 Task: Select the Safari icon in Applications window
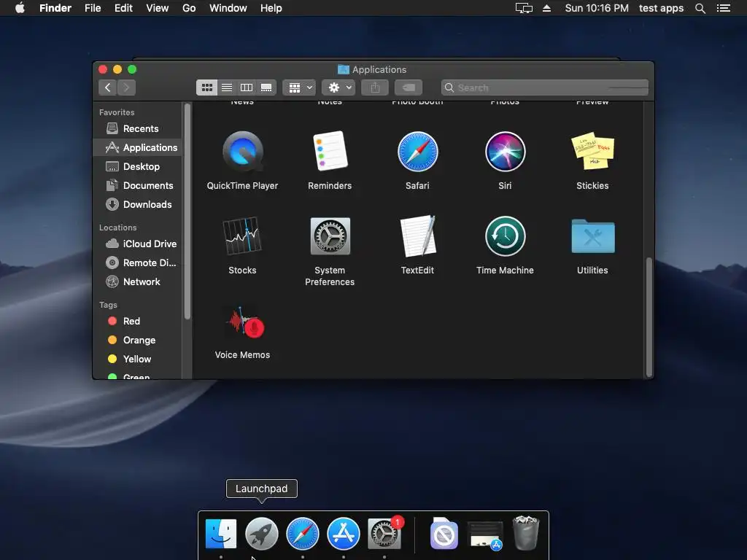[x=417, y=152]
